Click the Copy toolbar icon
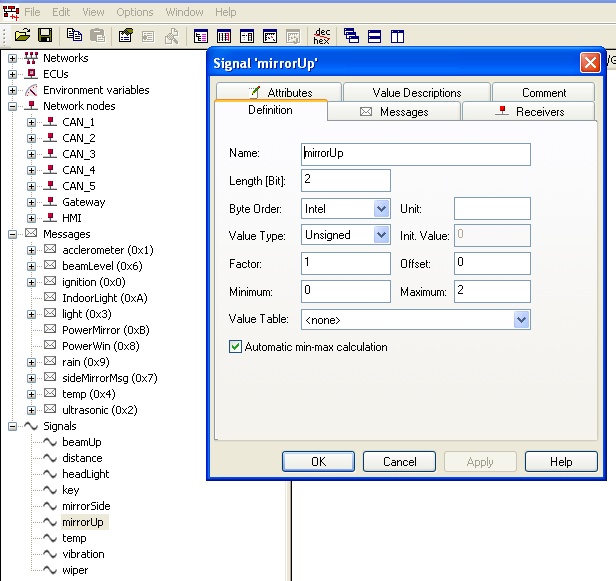 click(74, 36)
